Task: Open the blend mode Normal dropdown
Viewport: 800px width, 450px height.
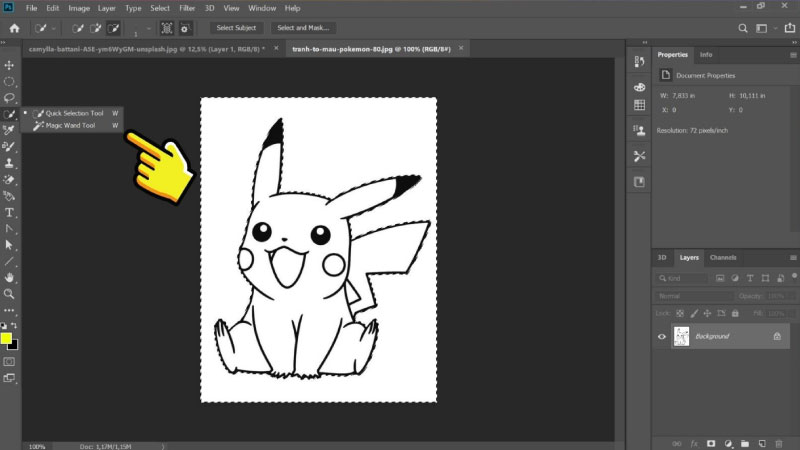Action: [x=694, y=296]
